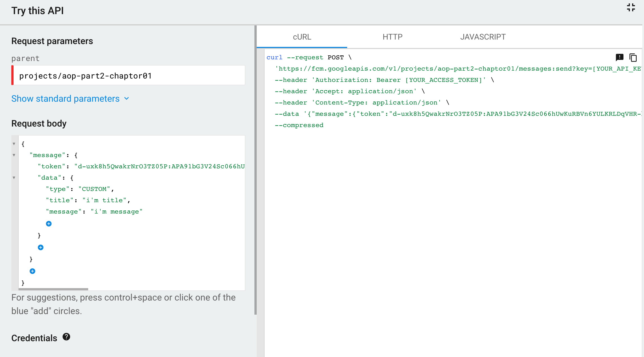Collapse the root JSON object fold arrow
Image resolution: width=644 pixels, height=357 pixels.
(x=14, y=144)
